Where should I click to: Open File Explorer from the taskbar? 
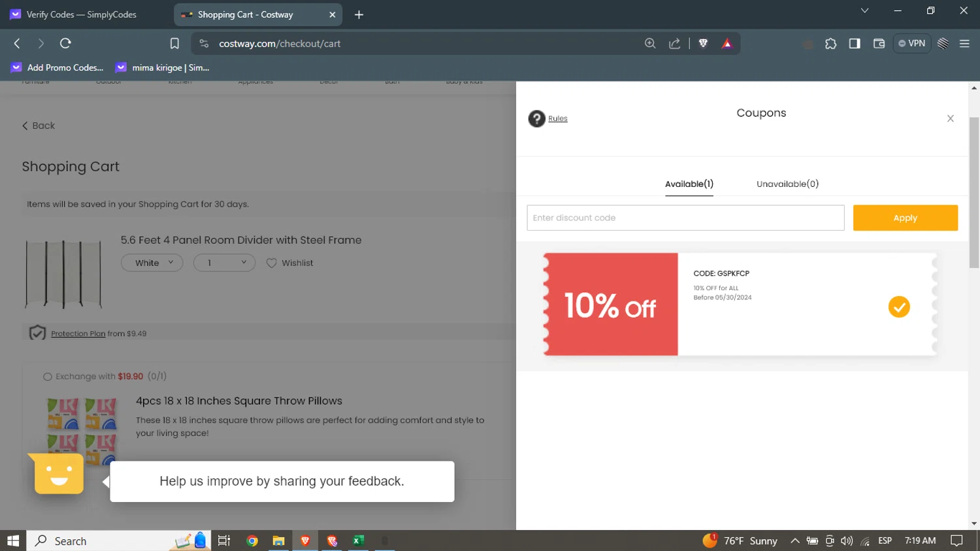point(278,541)
